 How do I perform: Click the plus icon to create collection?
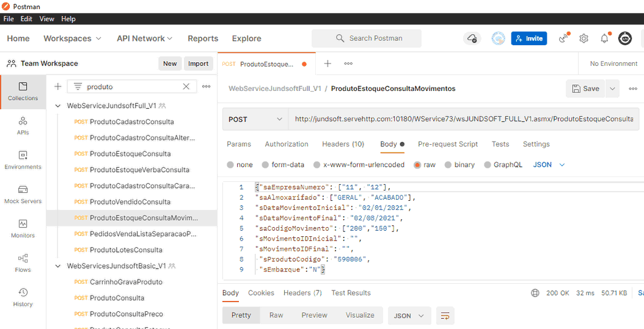(x=58, y=87)
